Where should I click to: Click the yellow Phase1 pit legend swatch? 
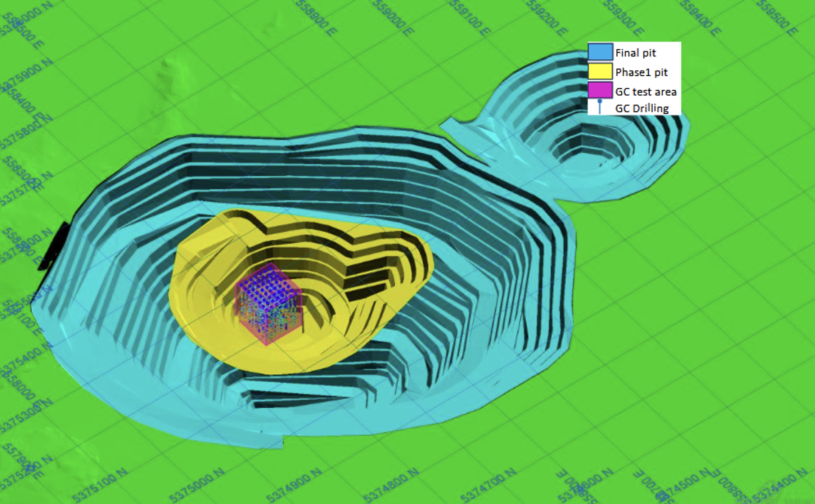pos(600,71)
